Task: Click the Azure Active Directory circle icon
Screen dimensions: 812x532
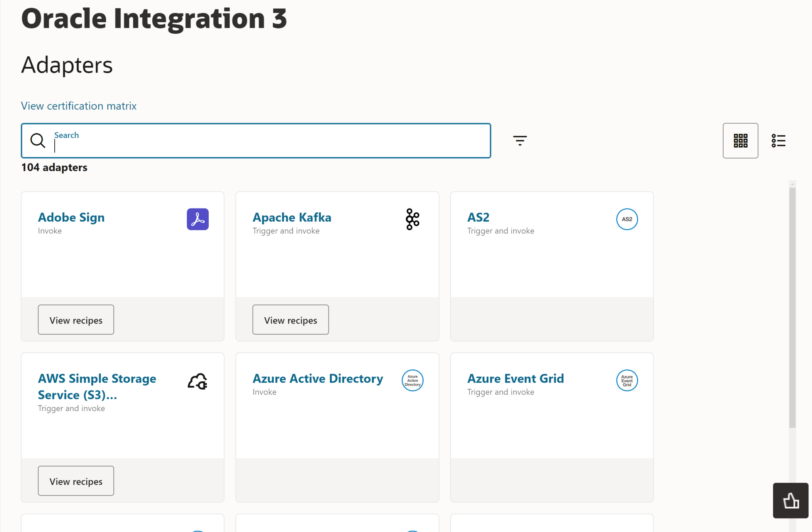Action: (412, 380)
